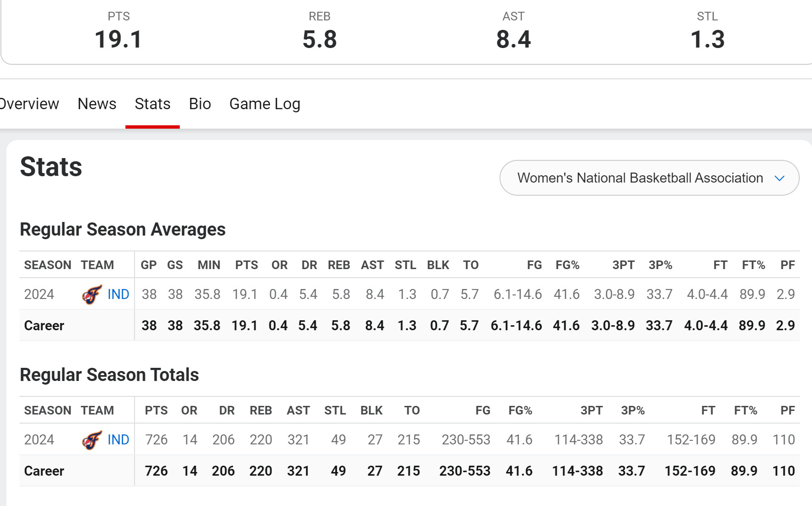Switch to the Overview tab
This screenshot has height=506, width=812.
(x=29, y=104)
